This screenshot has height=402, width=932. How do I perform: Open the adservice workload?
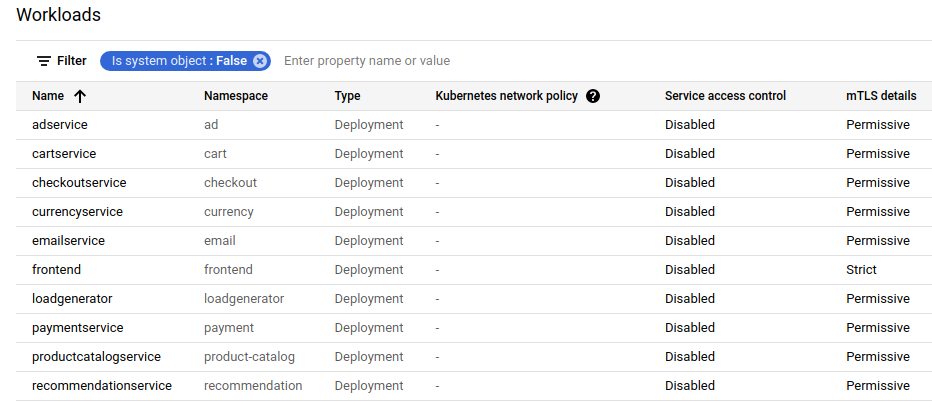[x=60, y=125]
